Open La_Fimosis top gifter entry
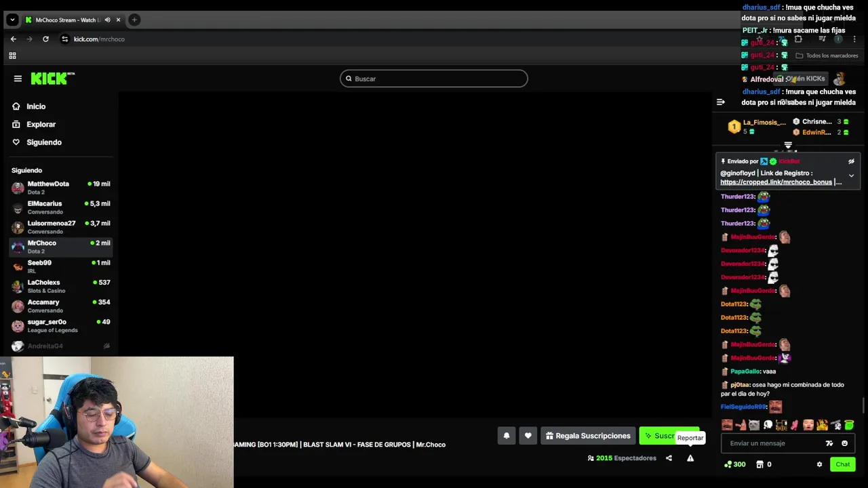This screenshot has width=868, height=488. [x=757, y=126]
